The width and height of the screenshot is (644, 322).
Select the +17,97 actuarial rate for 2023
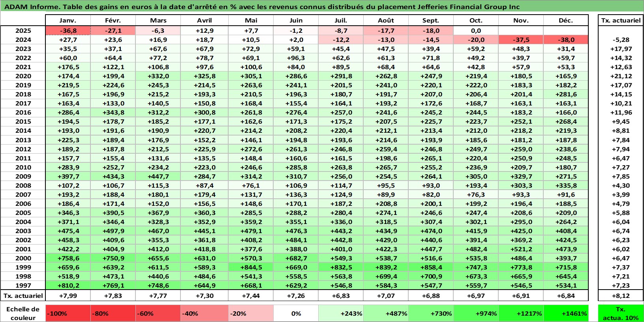point(621,49)
